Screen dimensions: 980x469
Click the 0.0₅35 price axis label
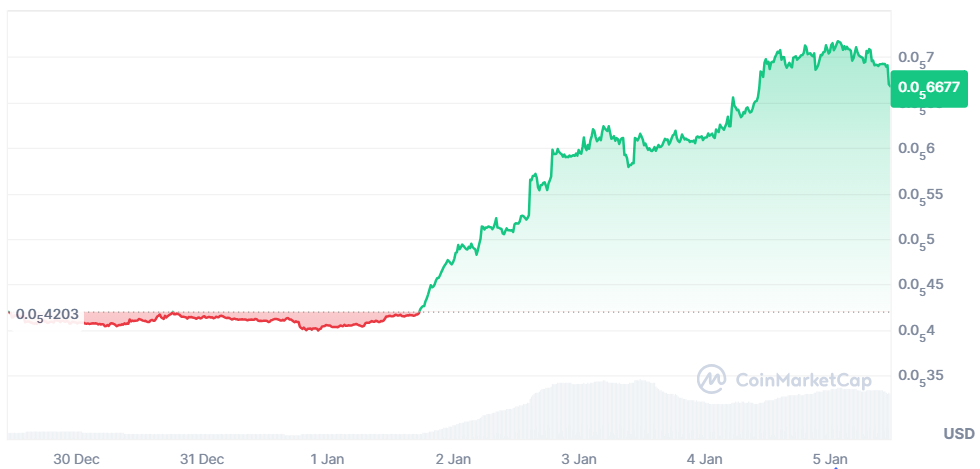pyautogui.click(x=921, y=377)
